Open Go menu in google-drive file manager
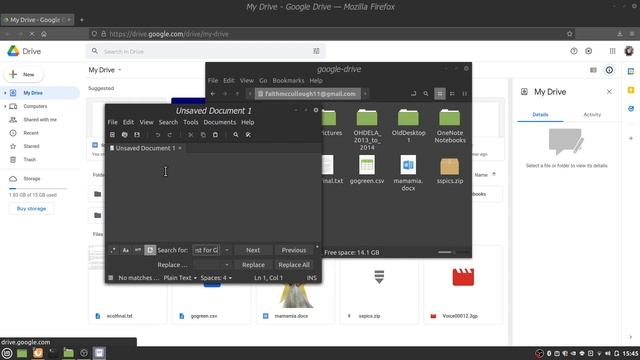Viewport: 640px width, 360px height. 263,80
